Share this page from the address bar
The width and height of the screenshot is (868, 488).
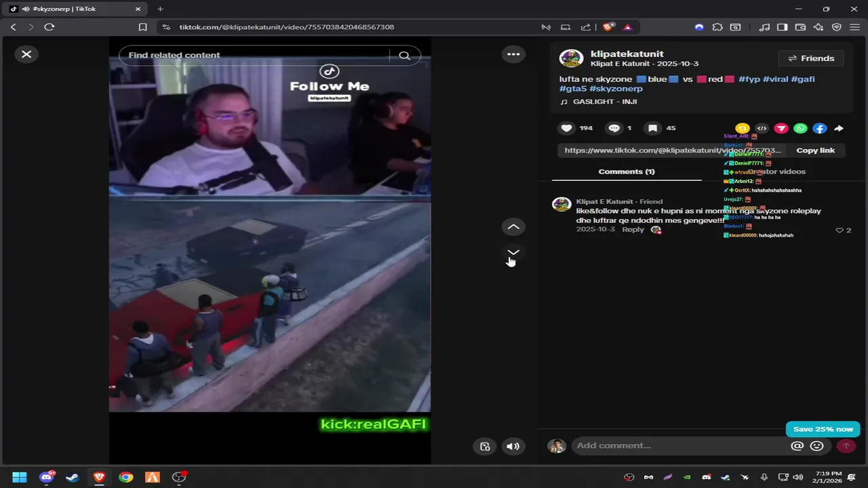(586, 27)
